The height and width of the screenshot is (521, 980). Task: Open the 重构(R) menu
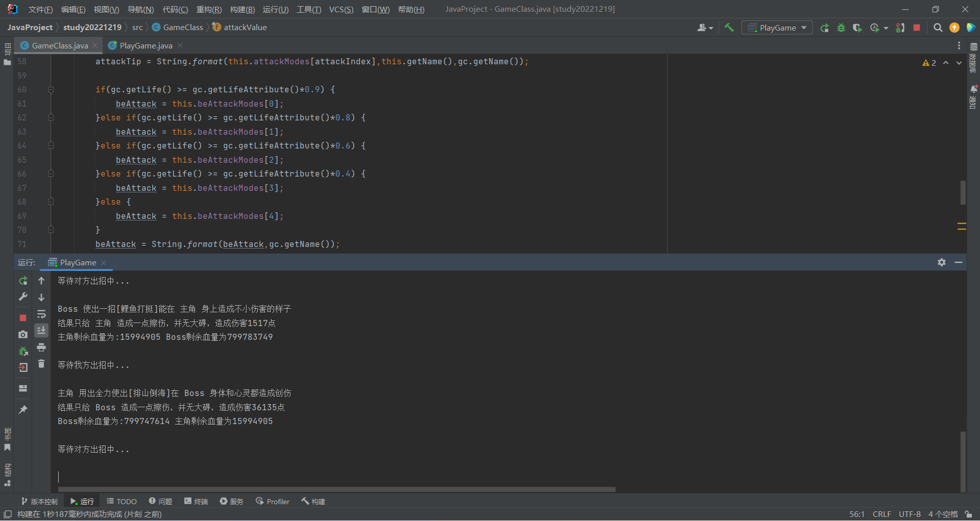point(209,9)
